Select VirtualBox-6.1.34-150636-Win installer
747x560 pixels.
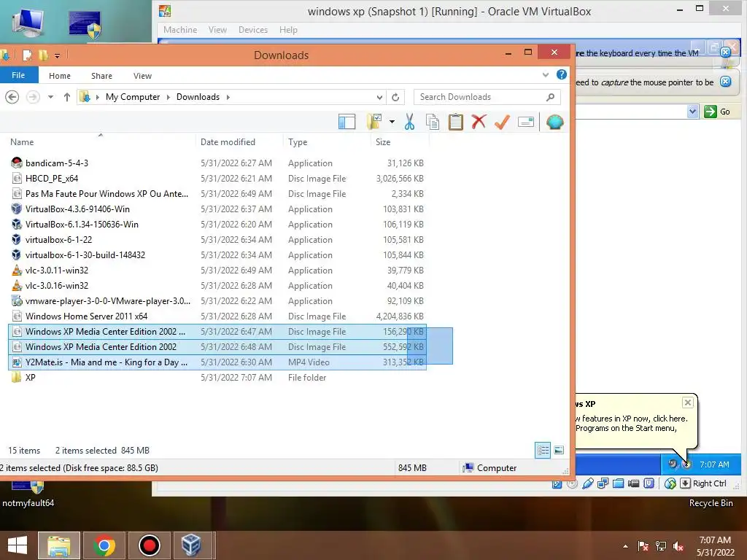point(82,224)
